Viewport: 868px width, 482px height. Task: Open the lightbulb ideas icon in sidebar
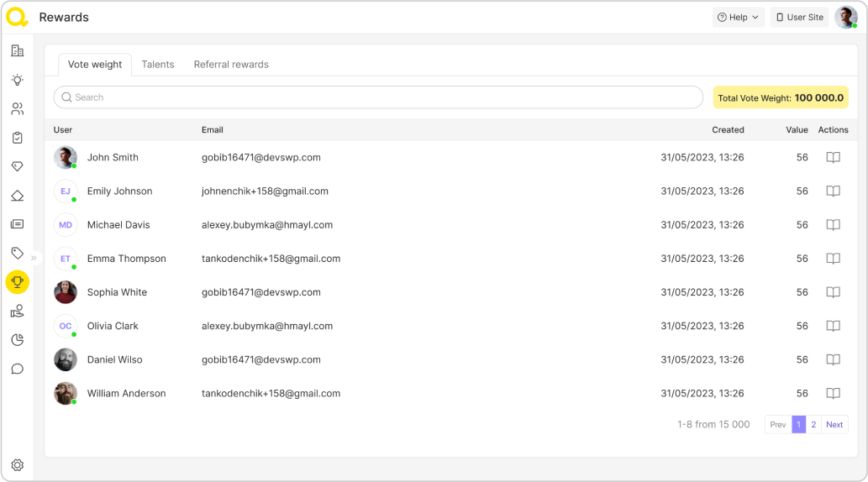[x=17, y=80]
